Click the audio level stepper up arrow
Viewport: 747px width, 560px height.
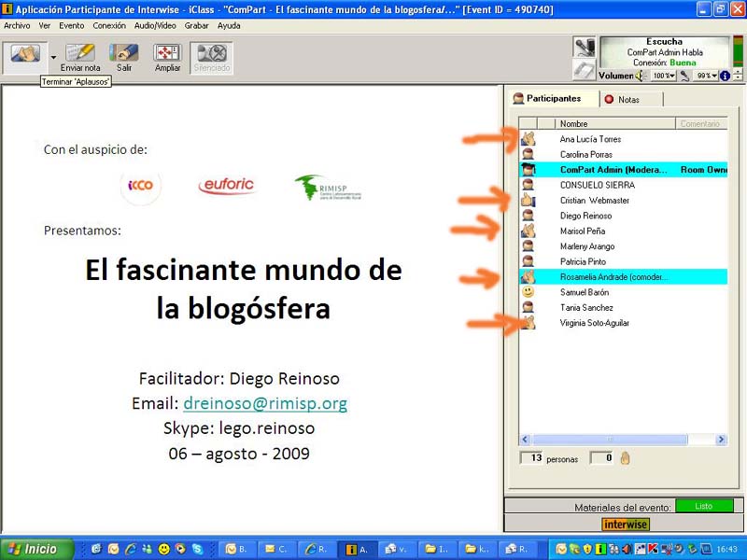click(x=738, y=72)
